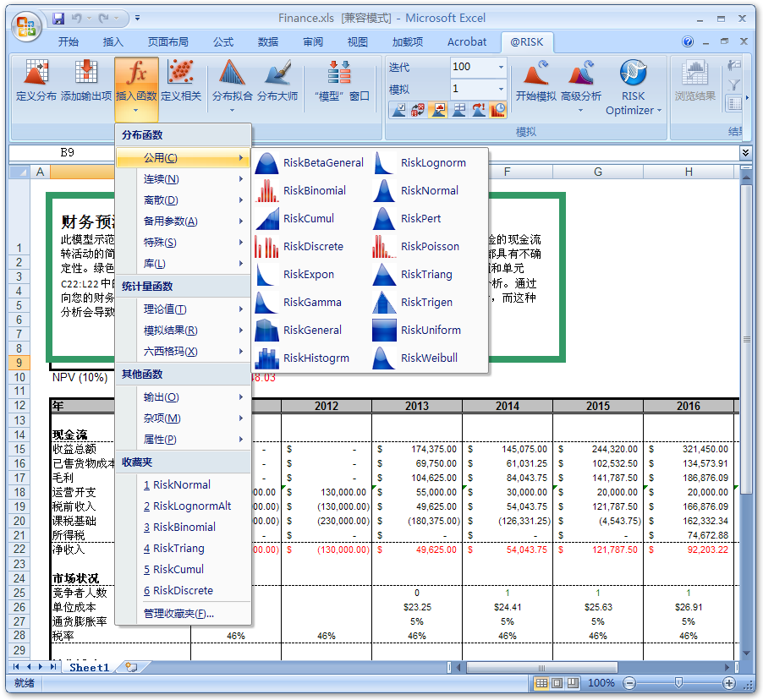Switch to Page Layout view in status bar

(x=557, y=683)
